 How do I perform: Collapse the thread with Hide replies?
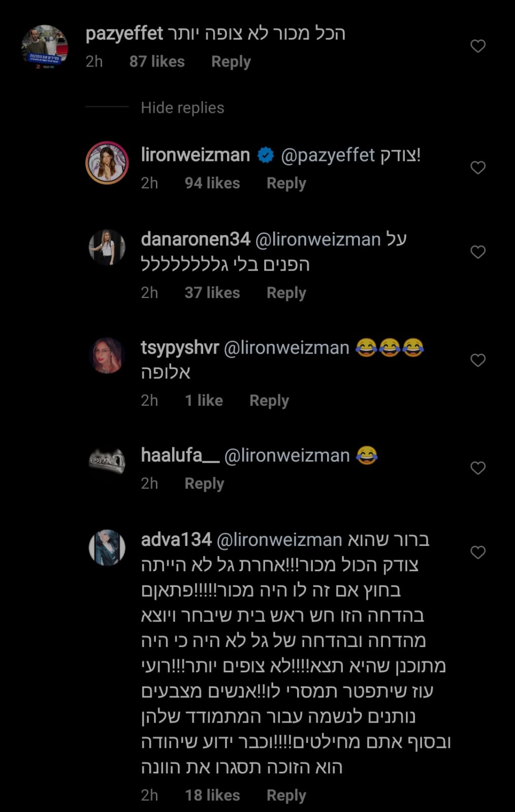point(182,108)
